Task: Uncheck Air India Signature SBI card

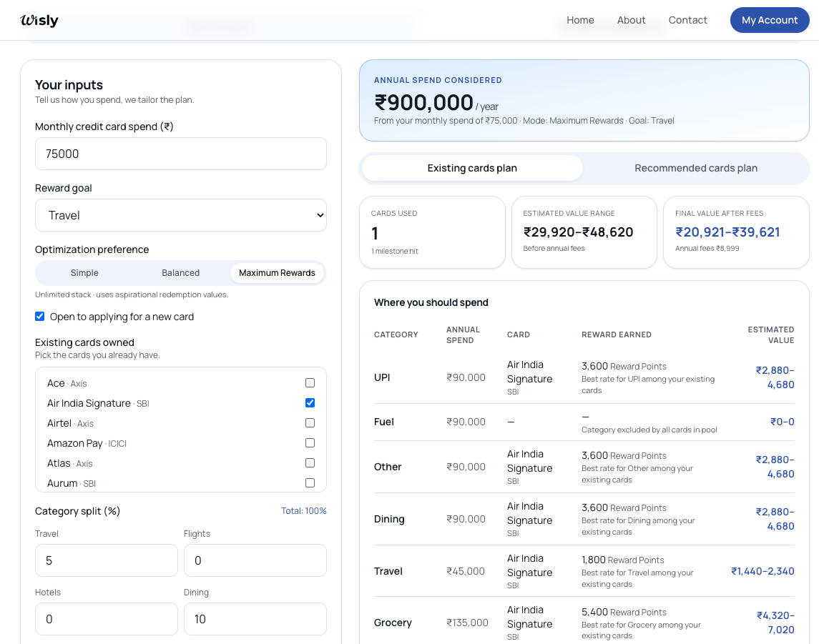Action: pos(310,403)
